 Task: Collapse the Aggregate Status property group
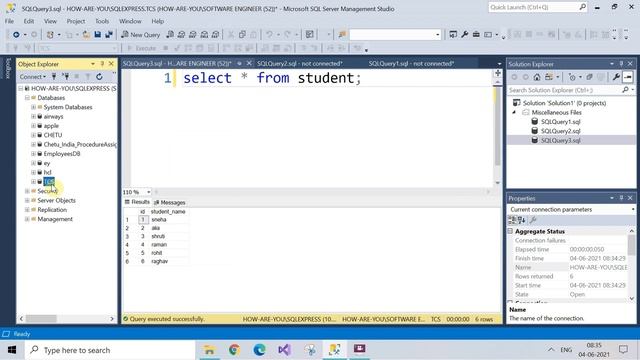[x=510, y=231]
